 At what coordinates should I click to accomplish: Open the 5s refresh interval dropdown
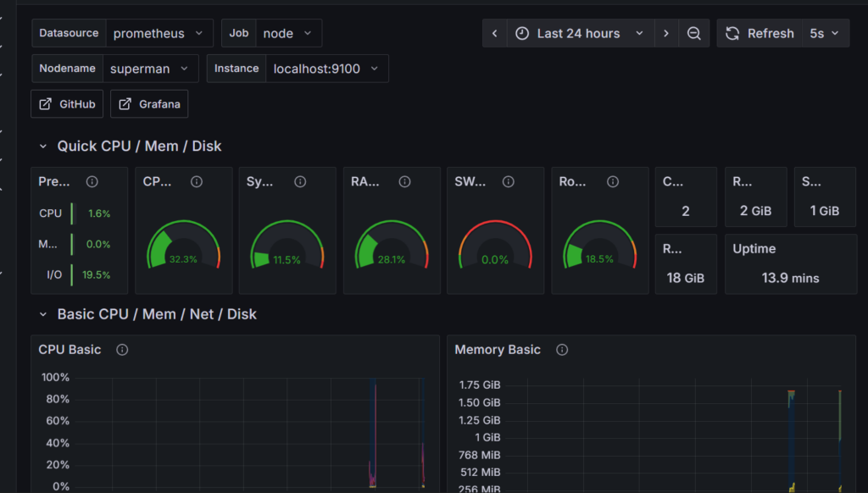click(825, 33)
